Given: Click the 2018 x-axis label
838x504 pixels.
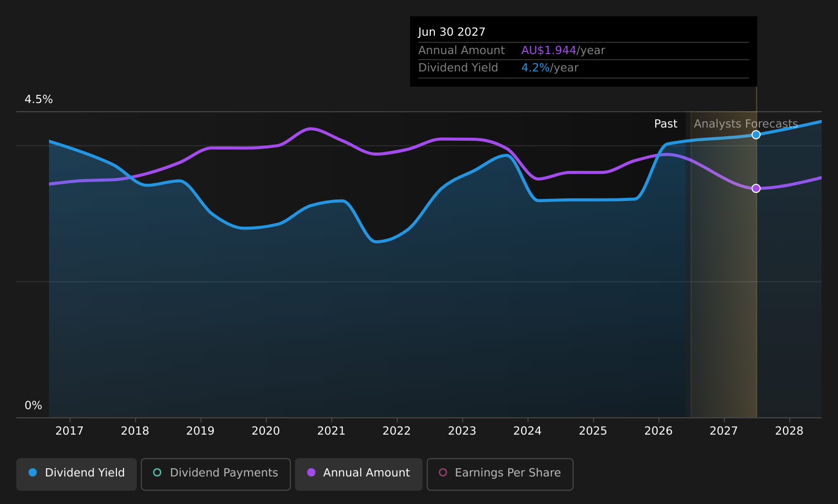Looking at the screenshot, I should (135, 431).
